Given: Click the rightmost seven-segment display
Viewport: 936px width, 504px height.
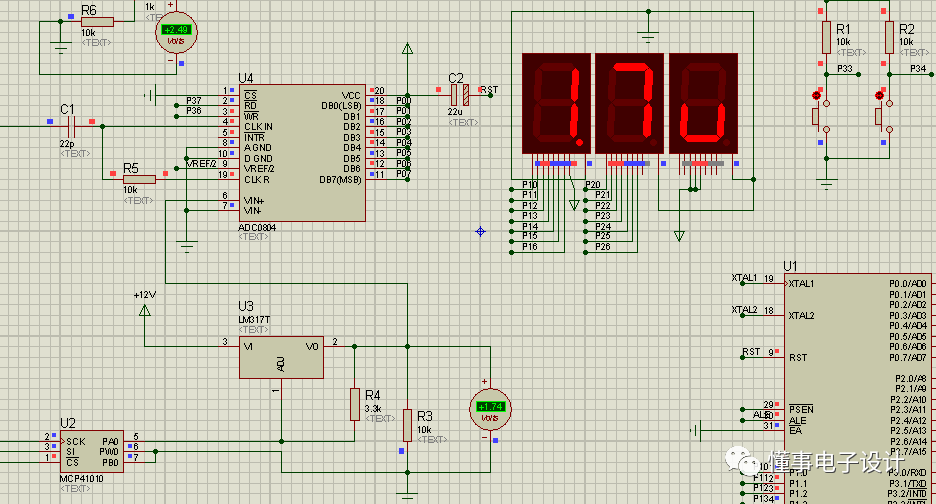Looking at the screenshot, I should [702, 103].
